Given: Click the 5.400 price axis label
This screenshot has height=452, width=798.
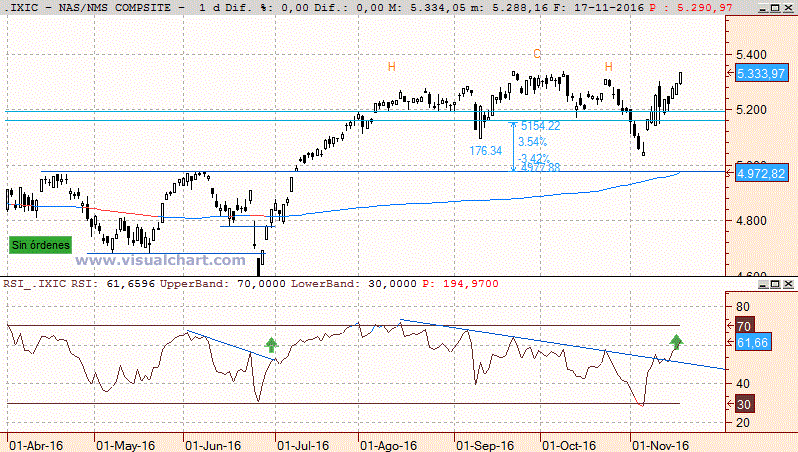Looking at the screenshot, I should tap(751, 54).
